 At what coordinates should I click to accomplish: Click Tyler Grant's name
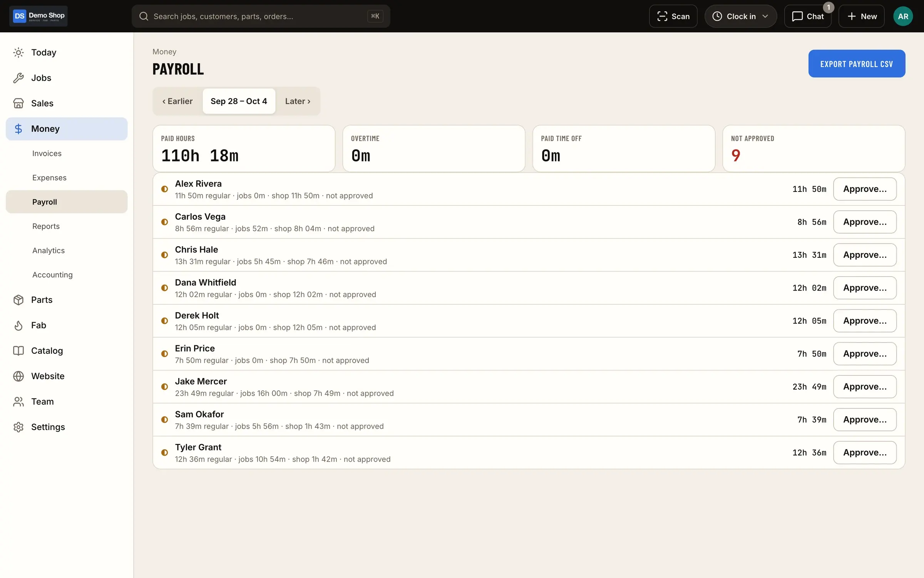[198, 447]
